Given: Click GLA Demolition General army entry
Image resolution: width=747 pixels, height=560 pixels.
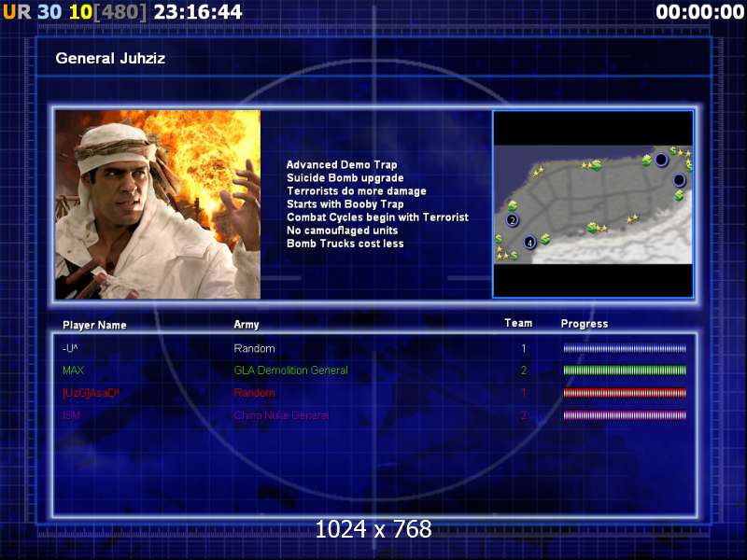Looking at the screenshot, I should point(291,371).
